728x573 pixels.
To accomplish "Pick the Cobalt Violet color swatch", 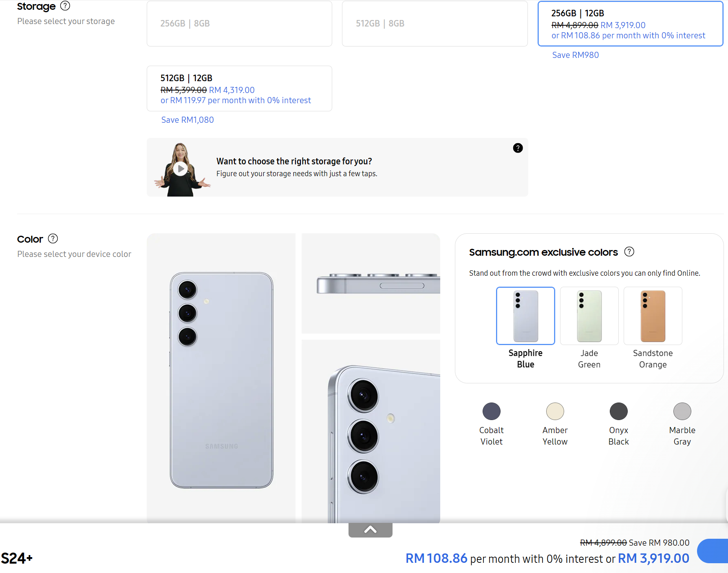I will coord(492,411).
